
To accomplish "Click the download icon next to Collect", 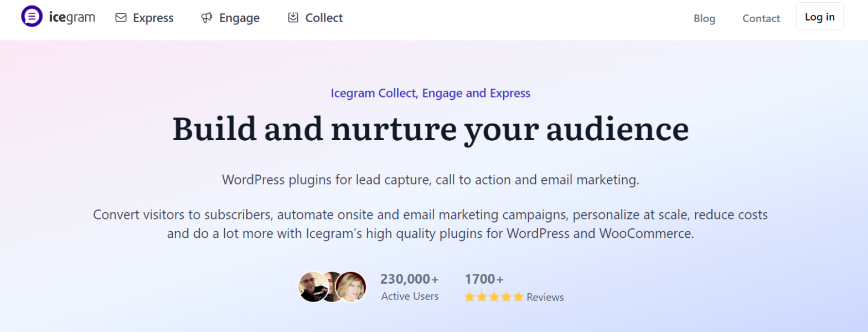I will point(292,17).
